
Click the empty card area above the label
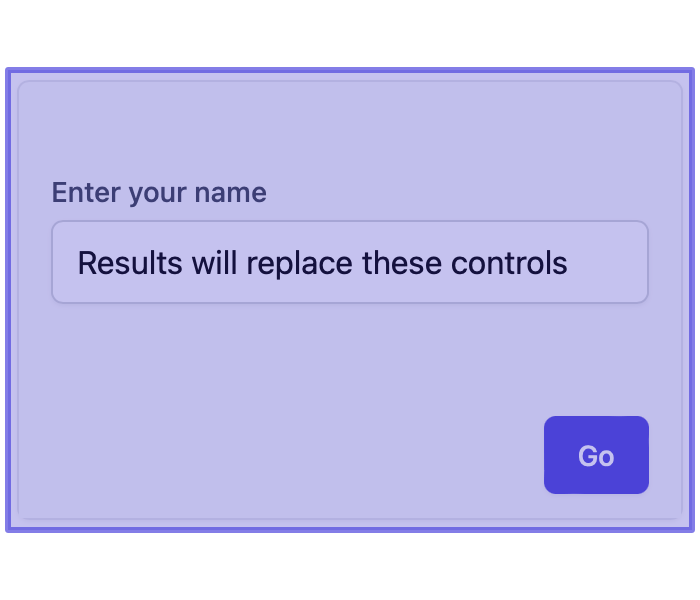point(350,129)
